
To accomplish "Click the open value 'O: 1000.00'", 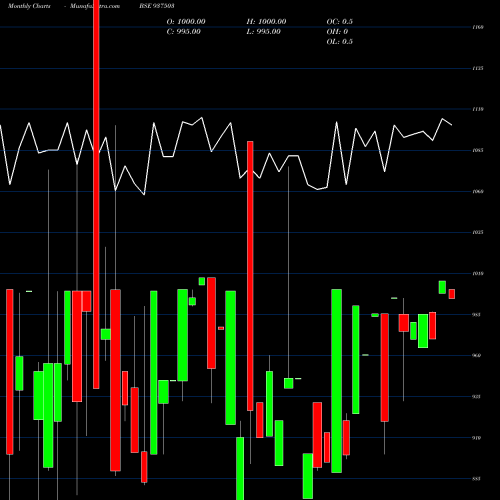I will point(186,22).
